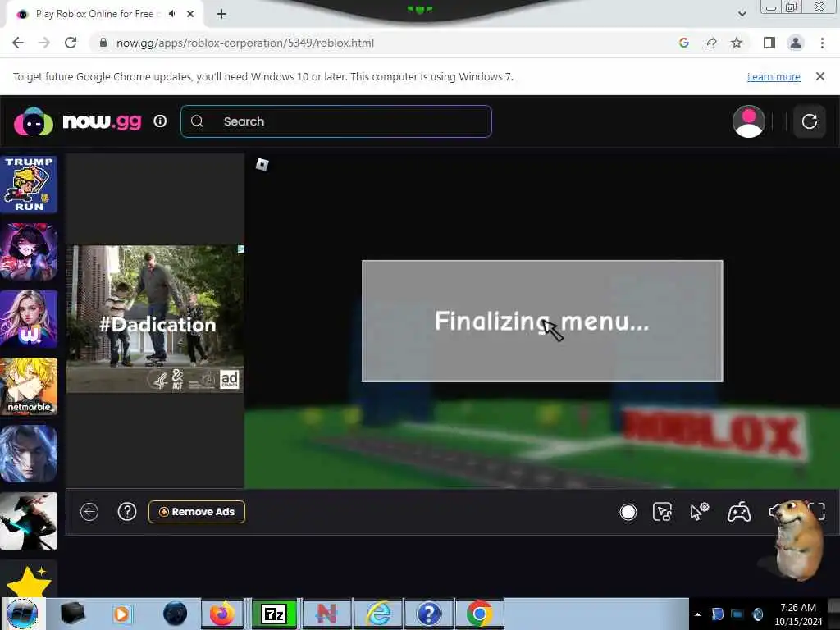This screenshot has height=630, width=840.
Task: Open the gamepad controls icon
Action: point(739,512)
